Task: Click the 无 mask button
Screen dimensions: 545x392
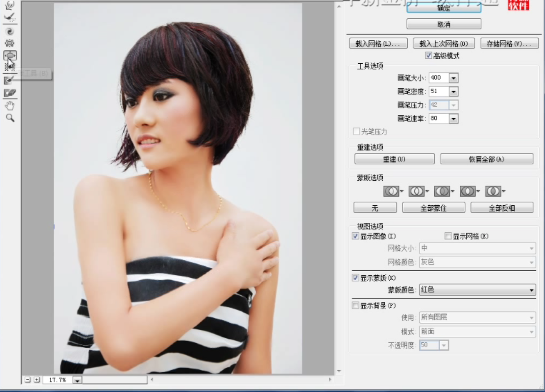Action: coord(375,208)
